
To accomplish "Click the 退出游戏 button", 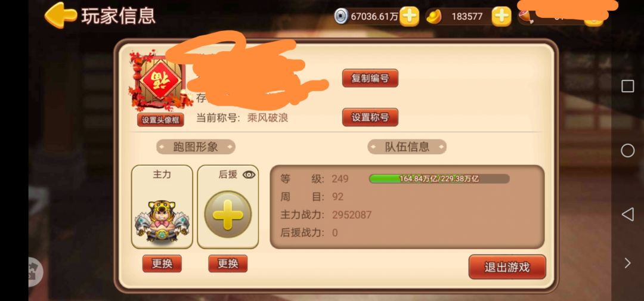I will (507, 268).
